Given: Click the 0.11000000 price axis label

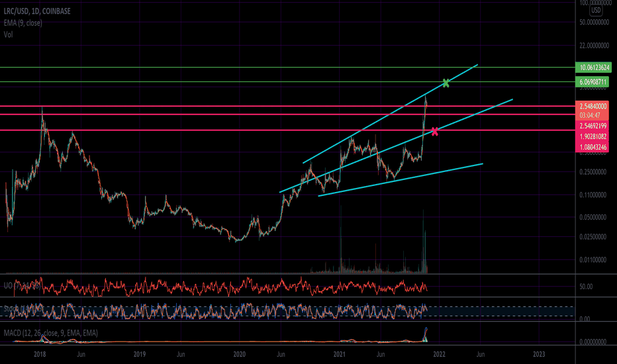Looking at the screenshot, I should click(593, 195).
